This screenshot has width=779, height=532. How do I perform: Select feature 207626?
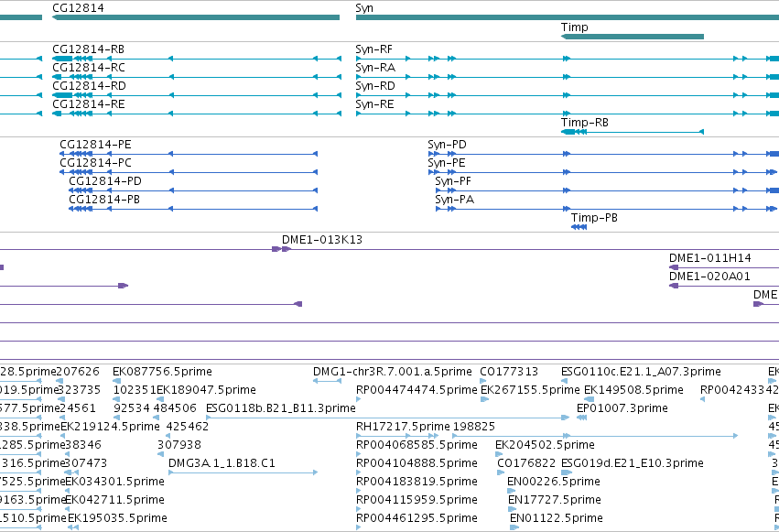pos(78,372)
